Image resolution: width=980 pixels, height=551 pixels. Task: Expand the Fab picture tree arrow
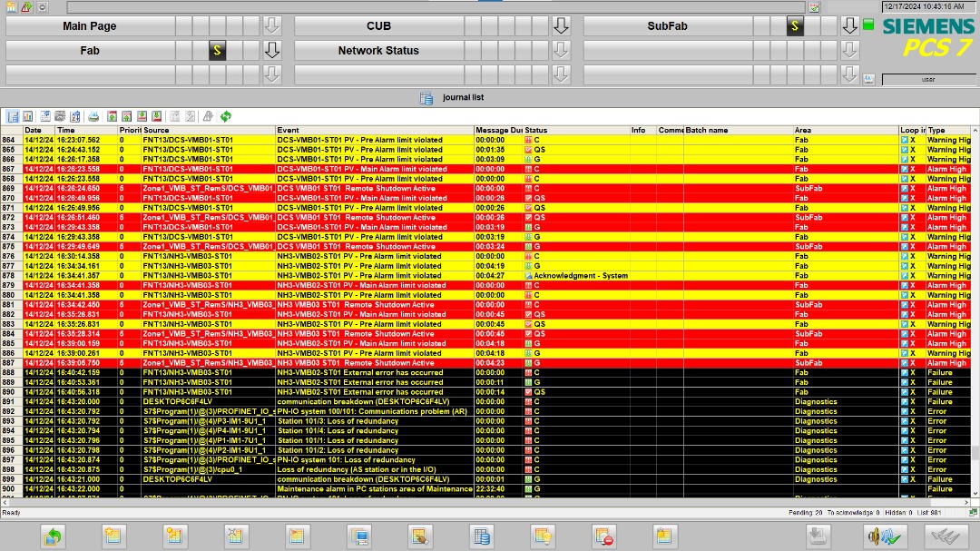tap(272, 51)
